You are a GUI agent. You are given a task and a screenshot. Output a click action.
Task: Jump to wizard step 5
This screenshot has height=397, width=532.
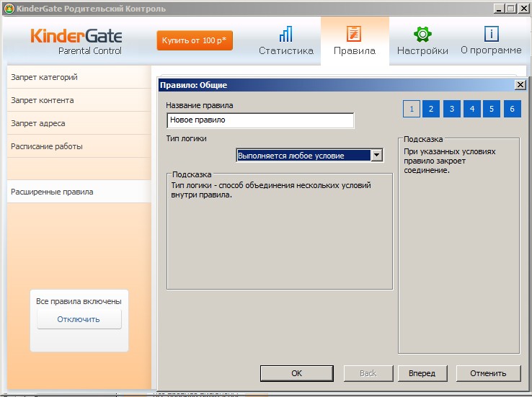[491, 109]
